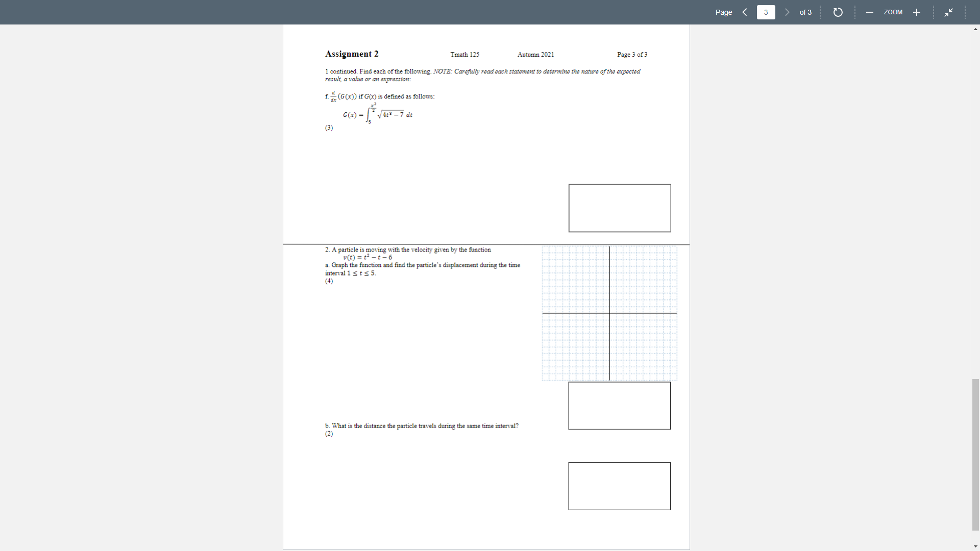Click the answer box for question 2b
The width and height of the screenshot is (980, 551).
click(619, 486)
